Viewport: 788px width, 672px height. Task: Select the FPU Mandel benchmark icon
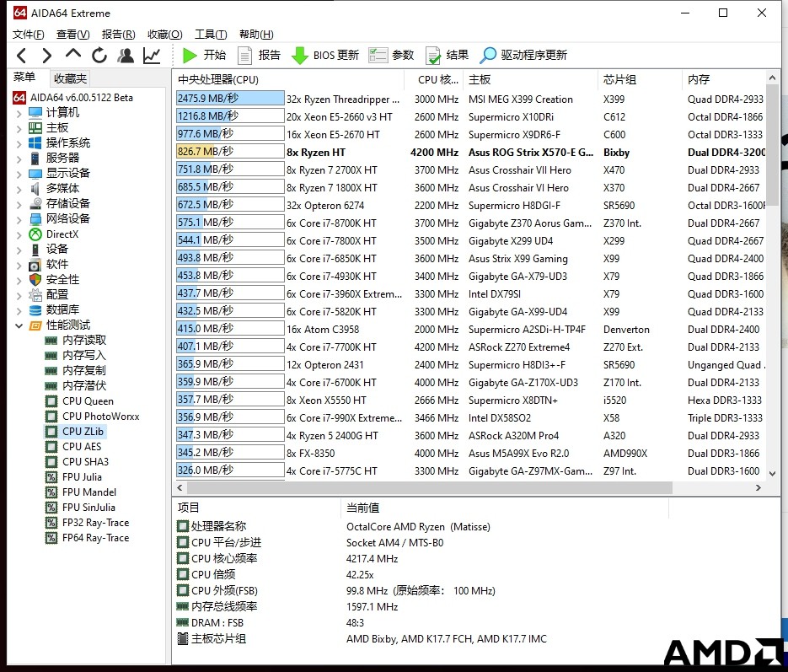(51, 492)
